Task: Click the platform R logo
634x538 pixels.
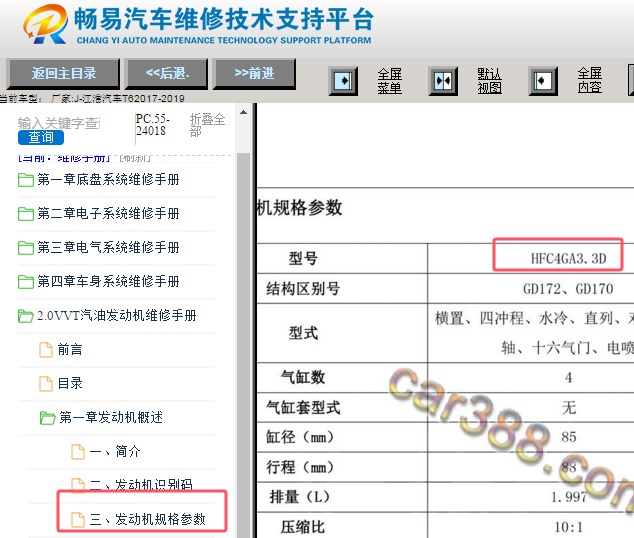Action: point(45,24)
